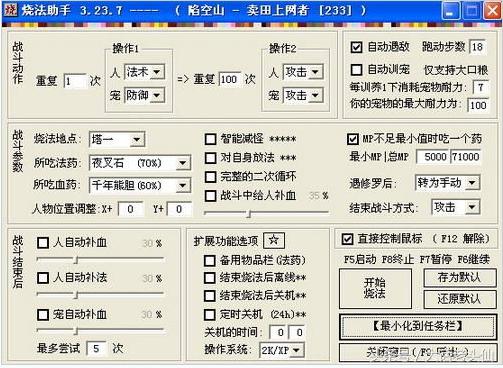Uncheck 直接控制鼠标 option

[x=347, y=239]
